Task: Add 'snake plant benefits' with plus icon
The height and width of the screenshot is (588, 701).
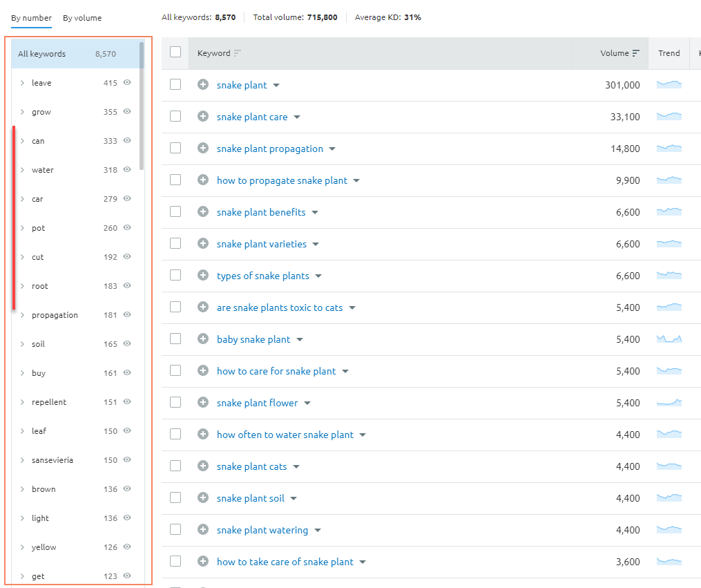Action: tap(203, 211)
